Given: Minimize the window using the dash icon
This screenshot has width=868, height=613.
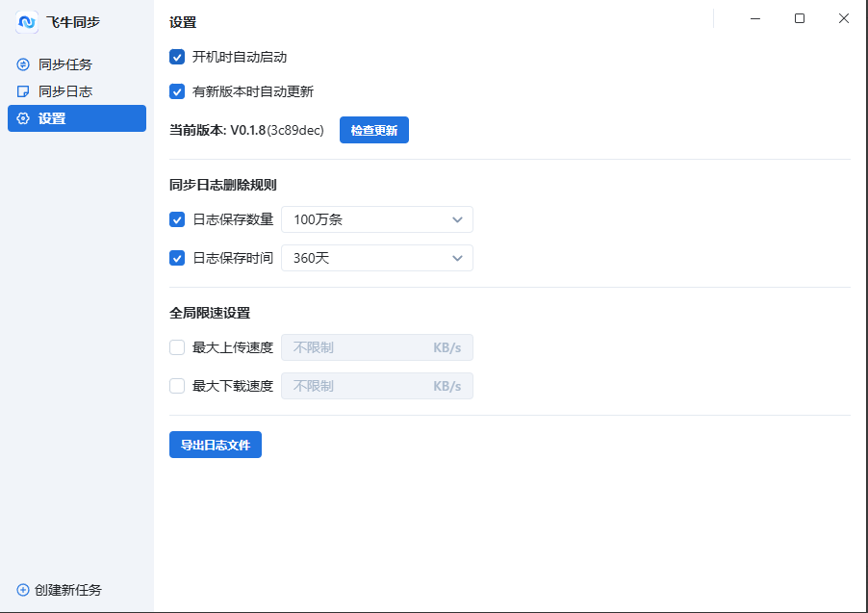Looking at the screenshot, I should pyautogui.click(x=755, y=18).
